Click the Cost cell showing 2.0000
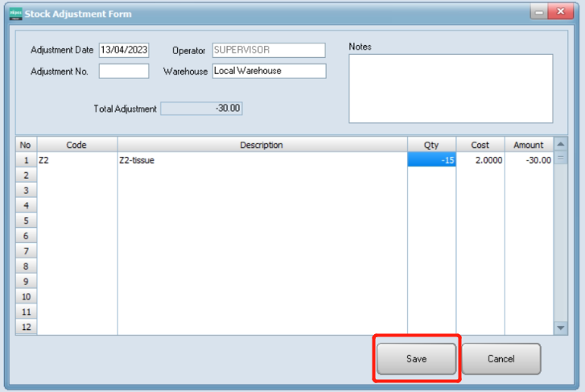This screenshot has height=392, width=585. pyautogui.click(x=480, y=160)
